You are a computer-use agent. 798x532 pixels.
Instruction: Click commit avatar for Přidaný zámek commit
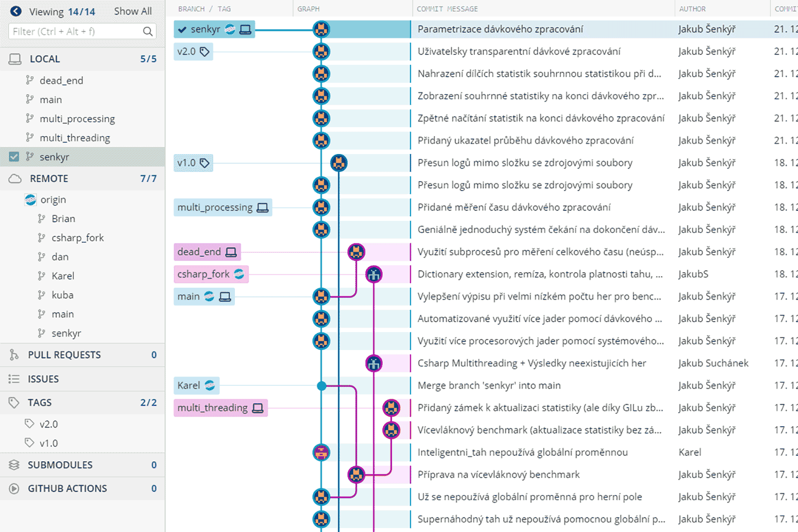391,408
